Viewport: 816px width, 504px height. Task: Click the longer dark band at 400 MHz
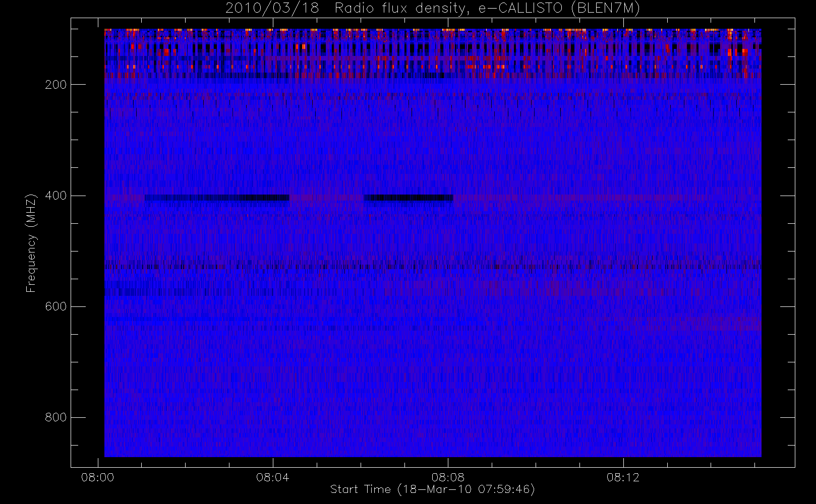[x=217, y=198]
